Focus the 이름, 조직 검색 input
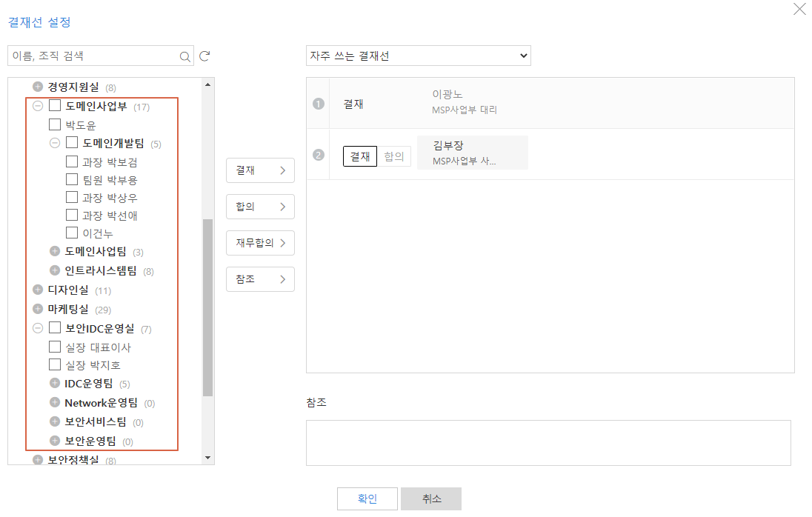 coord(93,56)
